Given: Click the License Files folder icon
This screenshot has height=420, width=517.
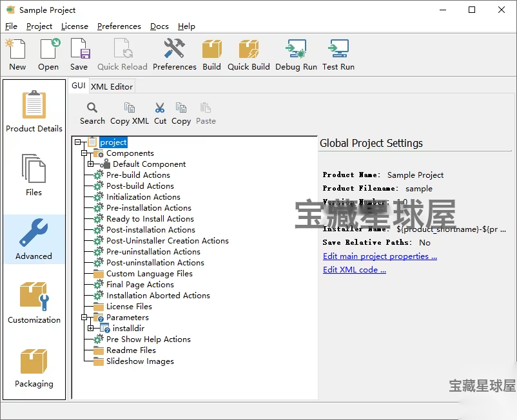Looking at the screenshot, I should [x=98, y=307].
